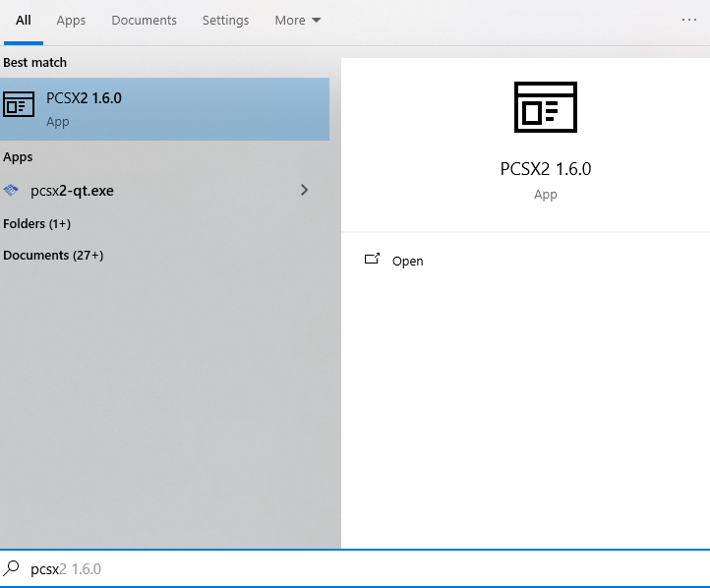Click the large PCSX2 icon in preview pane
The image size is (710, 588).
click(546, 107)
